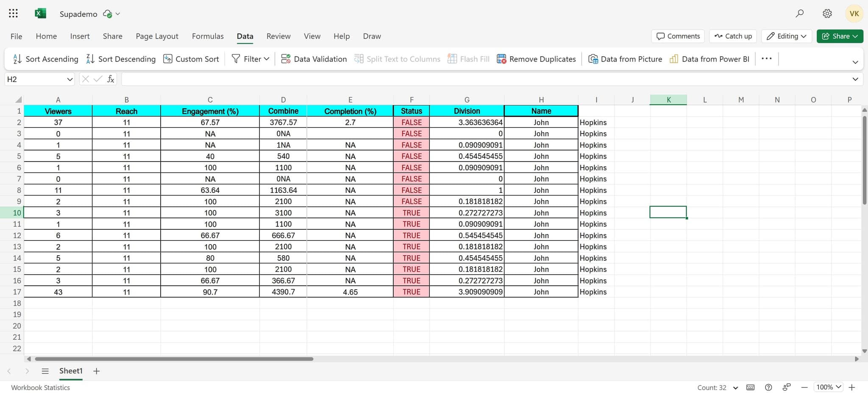Open the Custom Sort dialog
This screenshot has width=868, height=393.
click(x=191, y=59)
